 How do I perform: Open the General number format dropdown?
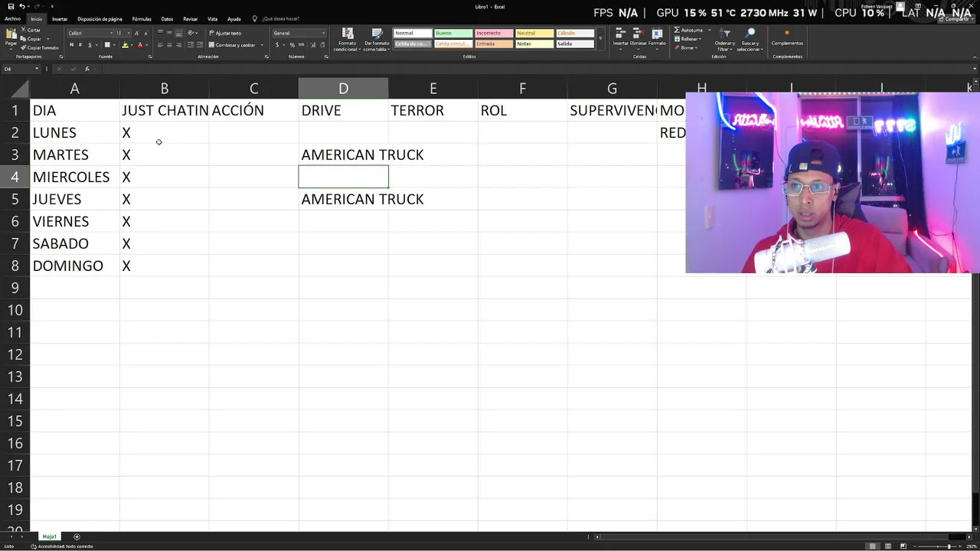click(x=323, y=33)
